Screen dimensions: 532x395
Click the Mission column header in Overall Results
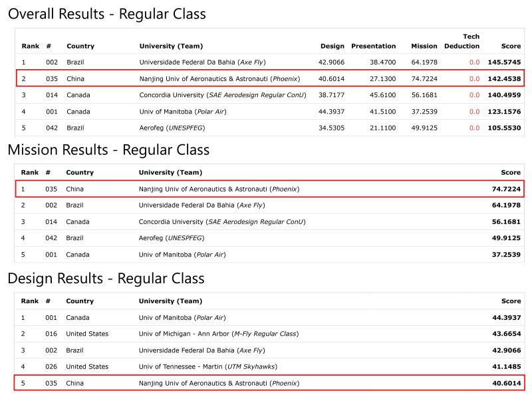424,46
